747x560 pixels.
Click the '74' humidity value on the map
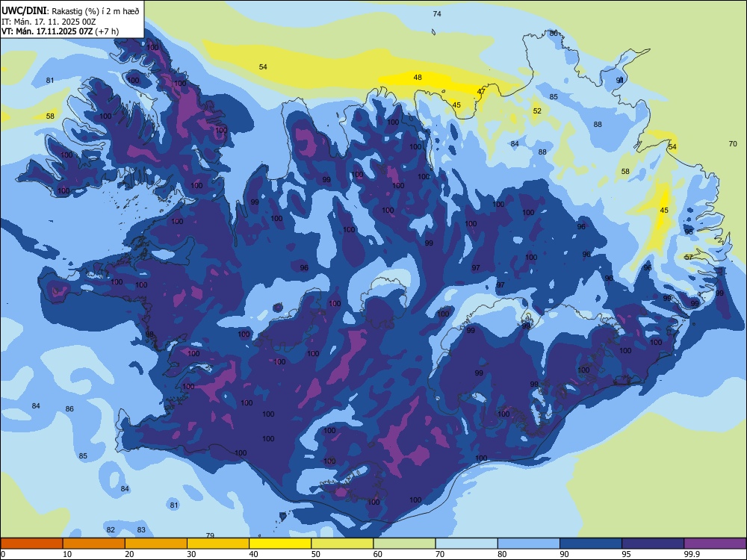click(437, 13)
